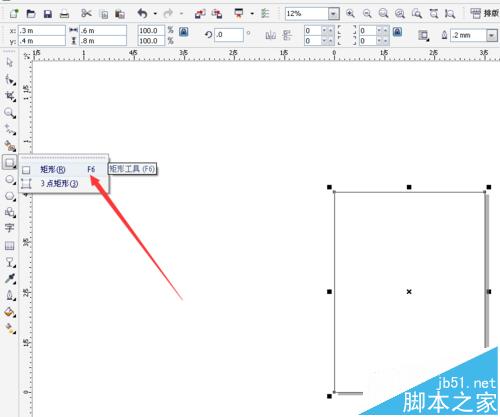Click the greyed redo arrow
Viewport: 500px width, 417px height.
coord(168,14)
